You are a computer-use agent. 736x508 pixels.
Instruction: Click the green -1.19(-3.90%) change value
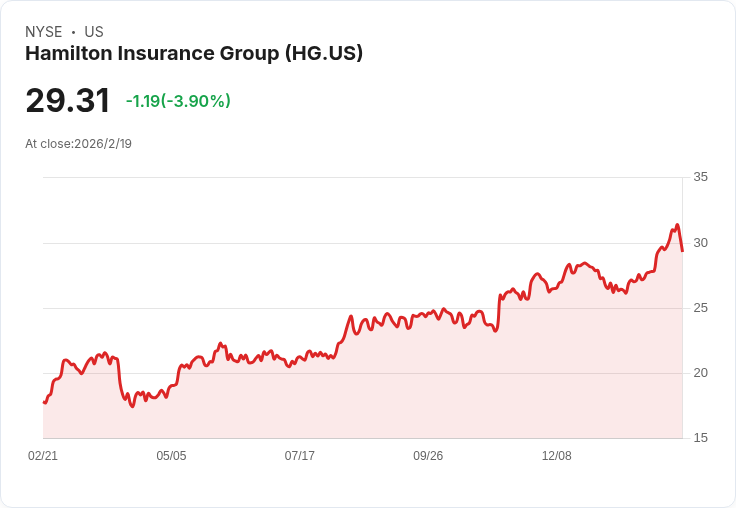click(x=178, y=101)
